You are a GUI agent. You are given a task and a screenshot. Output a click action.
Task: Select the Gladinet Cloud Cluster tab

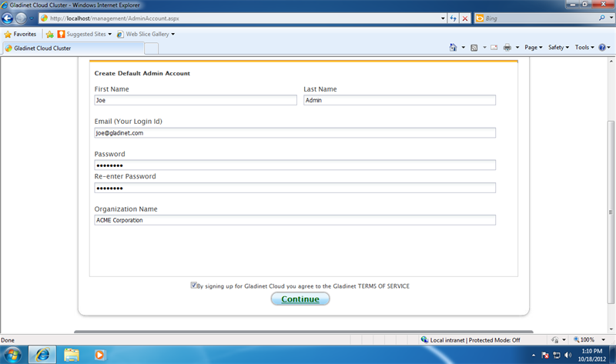pos(73,48)
